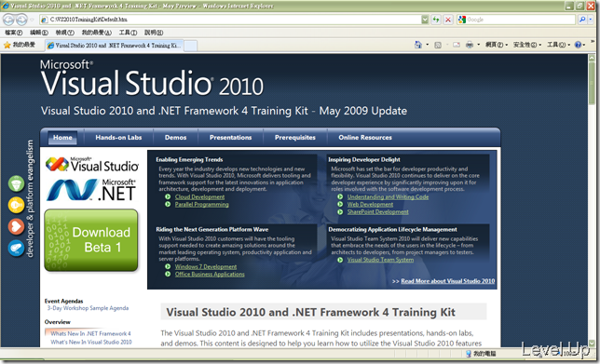Click the Microsoft .NET logo image

click(91, 190)
